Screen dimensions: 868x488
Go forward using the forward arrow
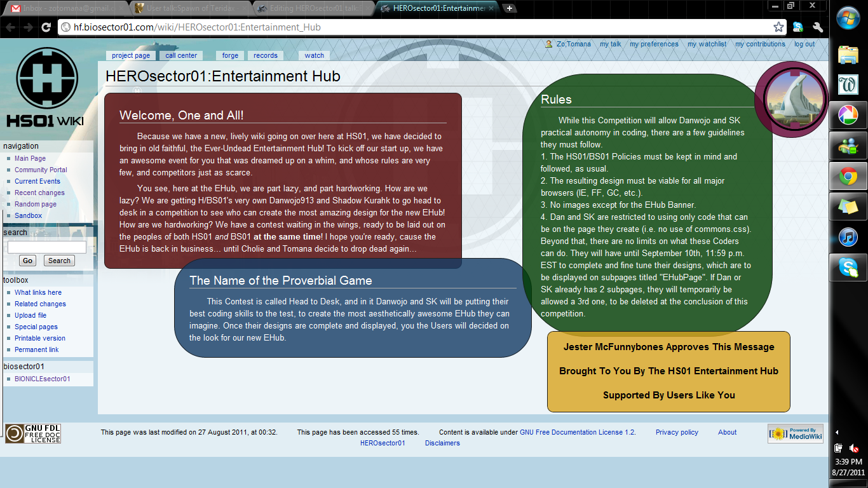pyautogui.click(x=29, y=27)
